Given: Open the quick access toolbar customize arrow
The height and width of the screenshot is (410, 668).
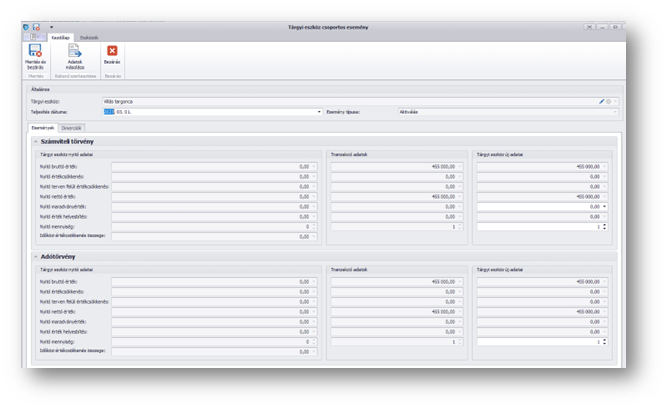Looking at the screenshot, I should pyautogui.click(x=51, y=26).
